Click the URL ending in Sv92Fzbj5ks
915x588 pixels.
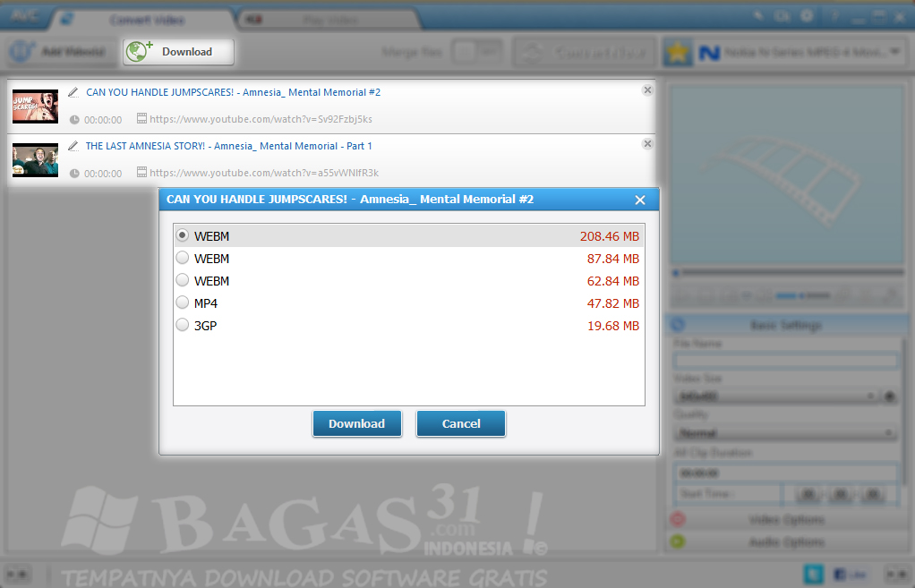(261, 119)
